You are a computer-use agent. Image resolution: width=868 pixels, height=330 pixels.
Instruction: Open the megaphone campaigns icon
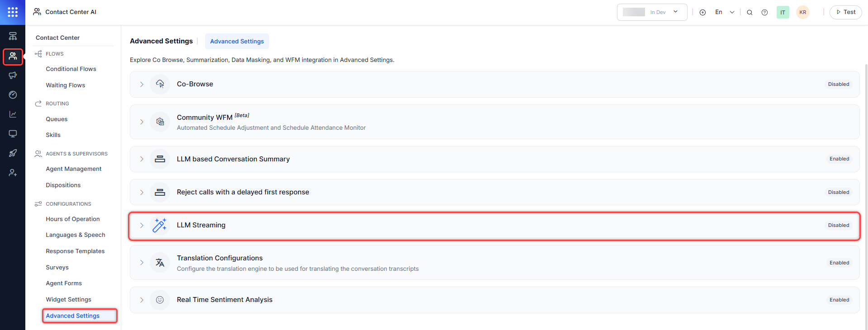point(13,75)
